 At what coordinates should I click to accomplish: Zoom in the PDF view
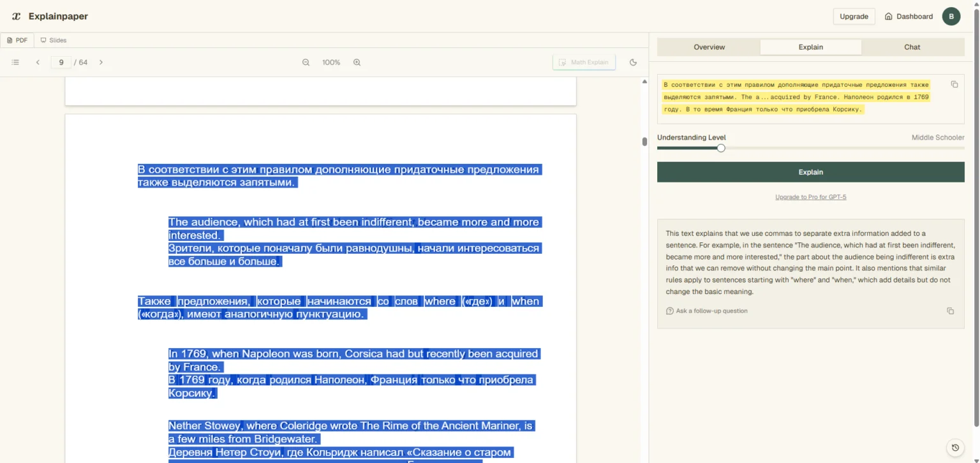(x=357, y=62)
